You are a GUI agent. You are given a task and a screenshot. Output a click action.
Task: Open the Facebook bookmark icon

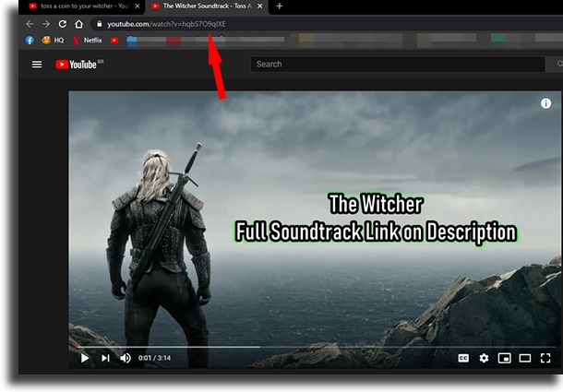[30, 41]
